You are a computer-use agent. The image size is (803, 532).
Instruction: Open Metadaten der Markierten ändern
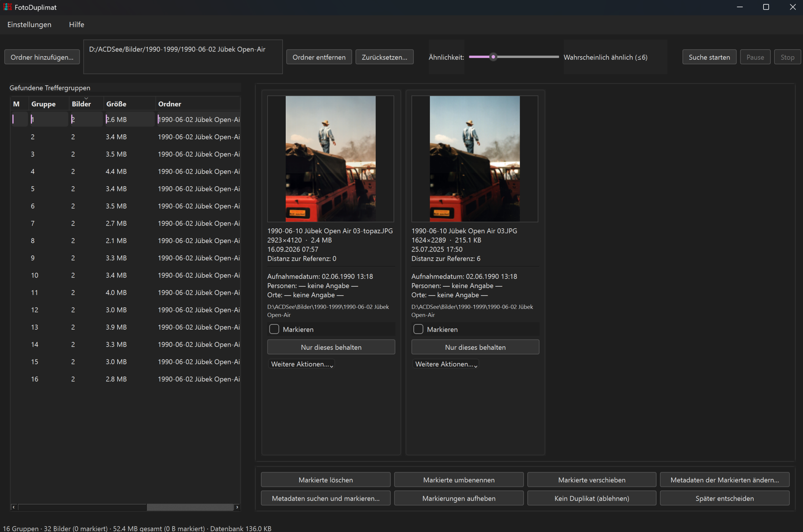(x=725, y=480)
